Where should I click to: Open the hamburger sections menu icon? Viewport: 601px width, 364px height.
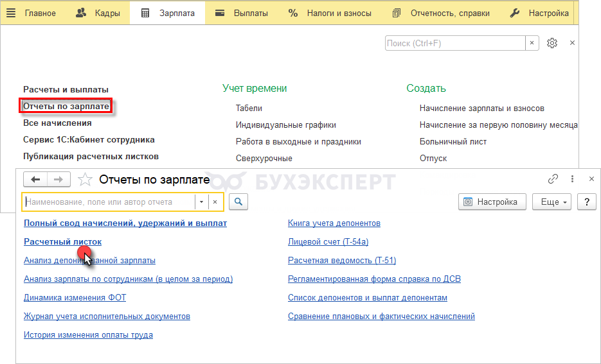(x=11, y=13)
